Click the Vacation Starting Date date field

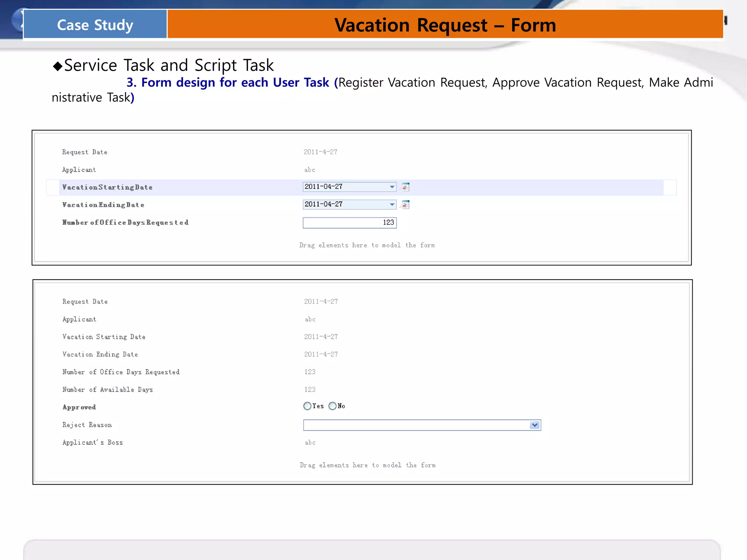click(x=345, y=187)
